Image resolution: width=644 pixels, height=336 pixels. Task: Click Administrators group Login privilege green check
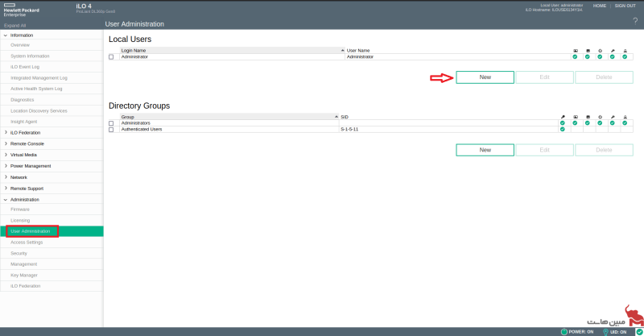[562, 123]
